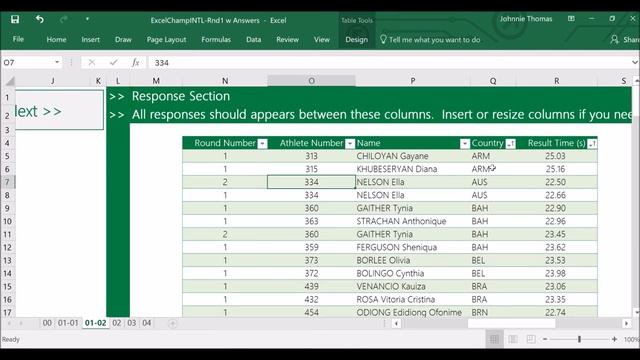Click the zoom out minus button
The width and height of the screenshot is (640, 360).
[545, 339]
